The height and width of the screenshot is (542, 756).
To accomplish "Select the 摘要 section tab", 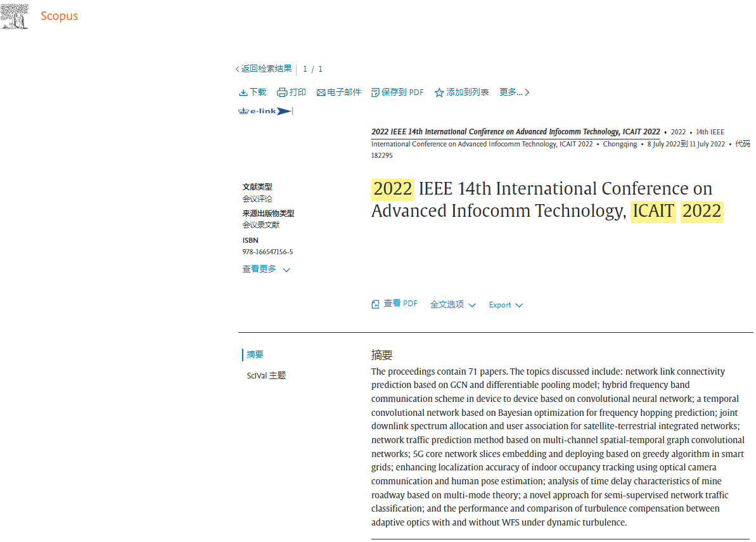I will pyautogui.click(x=255, y=355).
